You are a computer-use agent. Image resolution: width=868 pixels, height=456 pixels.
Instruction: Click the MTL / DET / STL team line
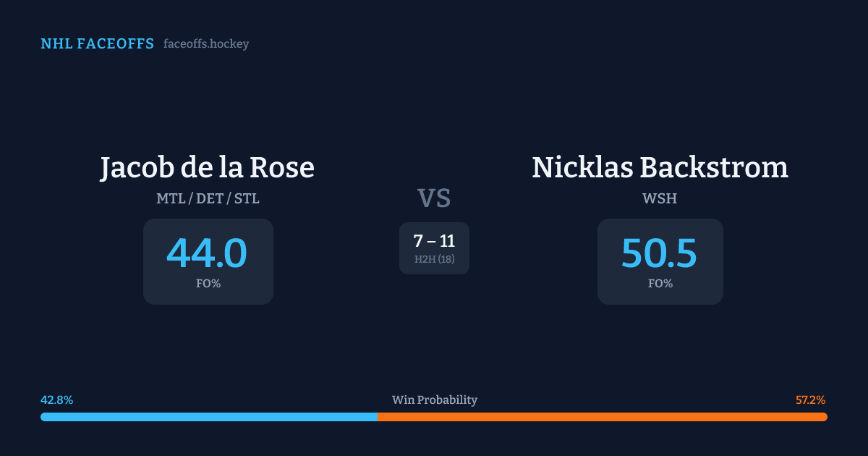click(208, 198)
